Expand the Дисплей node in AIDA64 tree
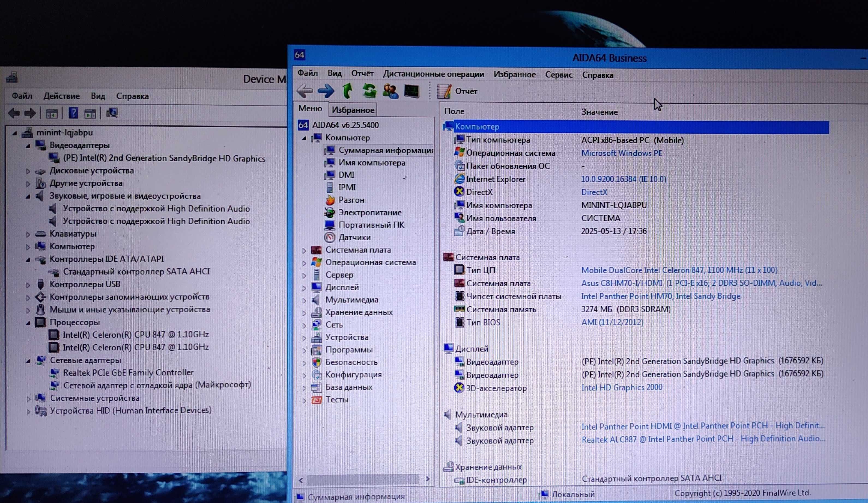The width and height of the screenshot is (868, 503). (304, 288)
